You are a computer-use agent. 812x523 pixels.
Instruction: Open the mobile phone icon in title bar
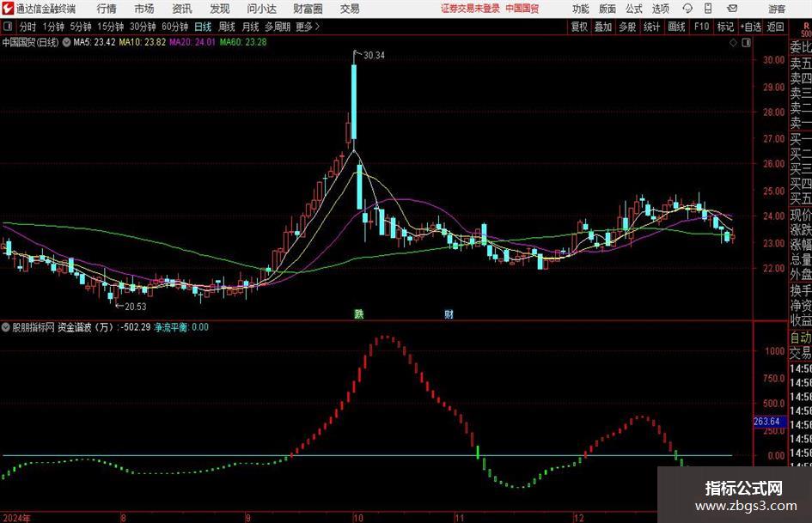tap(708, 9)
